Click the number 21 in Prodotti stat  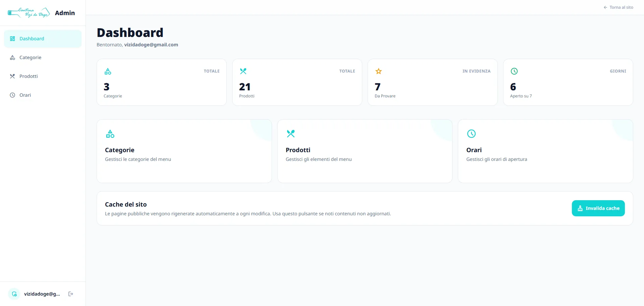(x=245, y=87)
